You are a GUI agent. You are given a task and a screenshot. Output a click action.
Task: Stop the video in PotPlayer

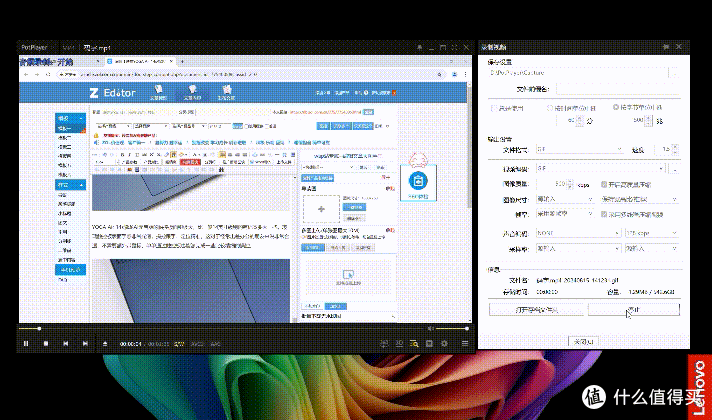[46, 344]
